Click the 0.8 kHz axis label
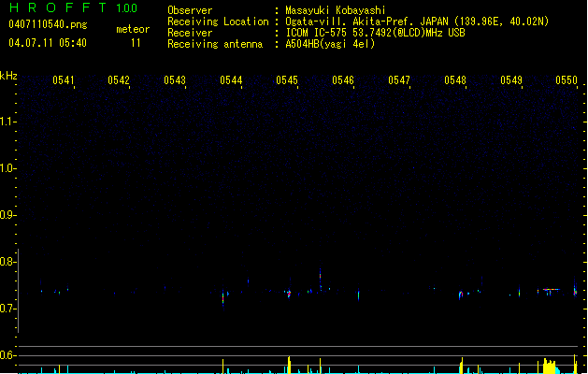This screenshot has height=374, width=588. point(7,262)
